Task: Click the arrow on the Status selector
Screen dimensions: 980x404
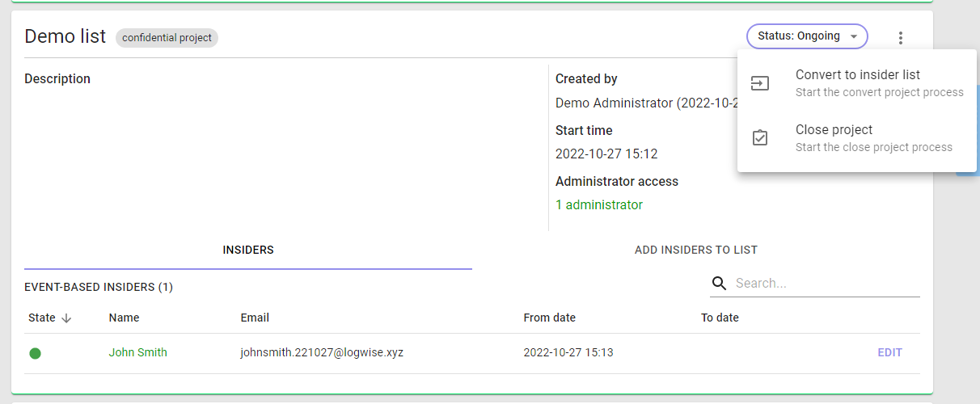Action: point(853,37)
